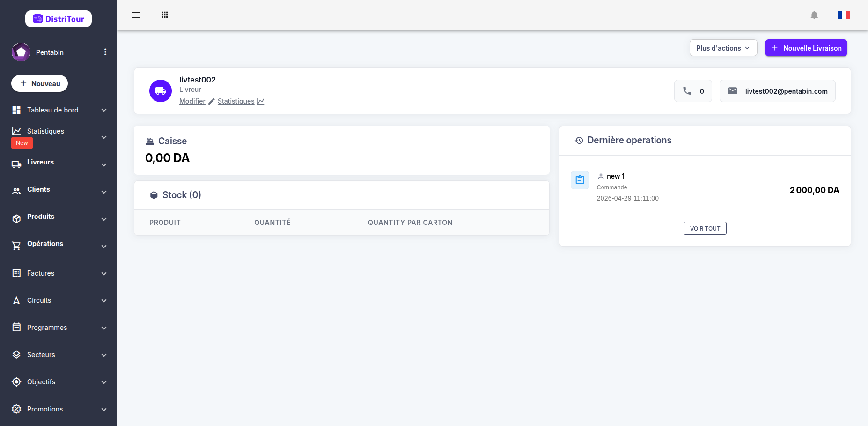The width and height of the screenshot is (868, 426).
Task: Expand Tableau de bord chevron
Action: point(104,110)
